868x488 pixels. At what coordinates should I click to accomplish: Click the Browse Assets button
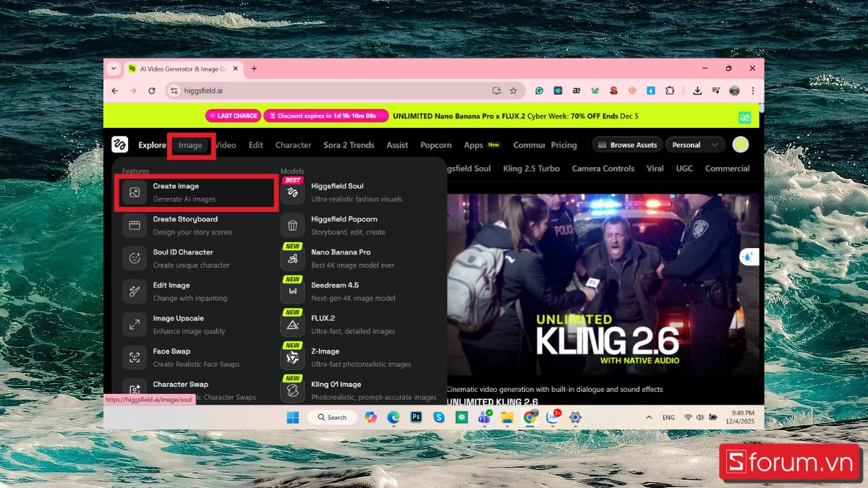[x=627, y=145]
